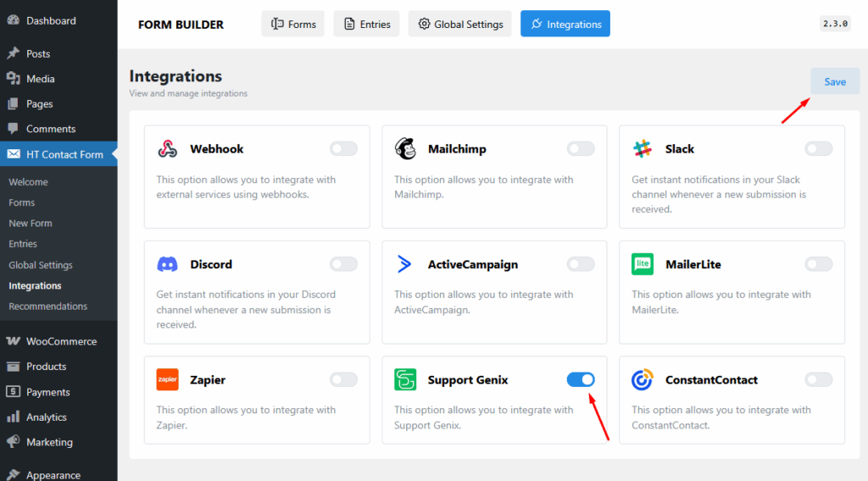
Task: Save the integration settings
Action: tap(835, 81)
